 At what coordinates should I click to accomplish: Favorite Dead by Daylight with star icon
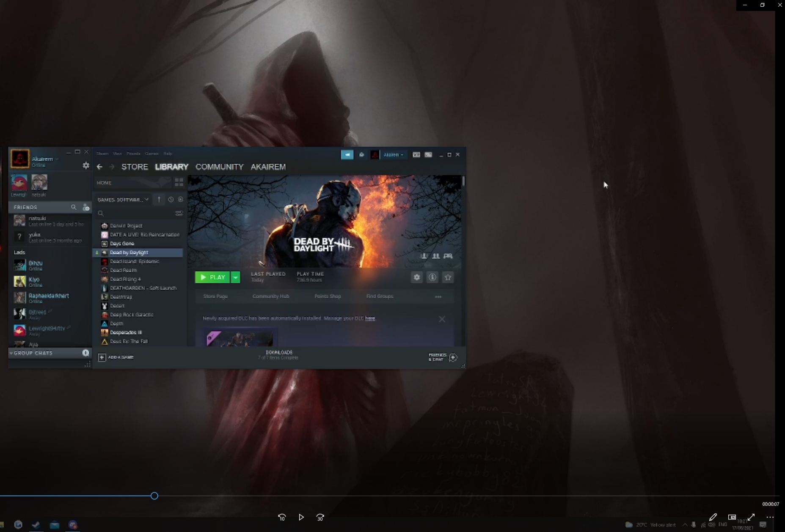point(448,277)
